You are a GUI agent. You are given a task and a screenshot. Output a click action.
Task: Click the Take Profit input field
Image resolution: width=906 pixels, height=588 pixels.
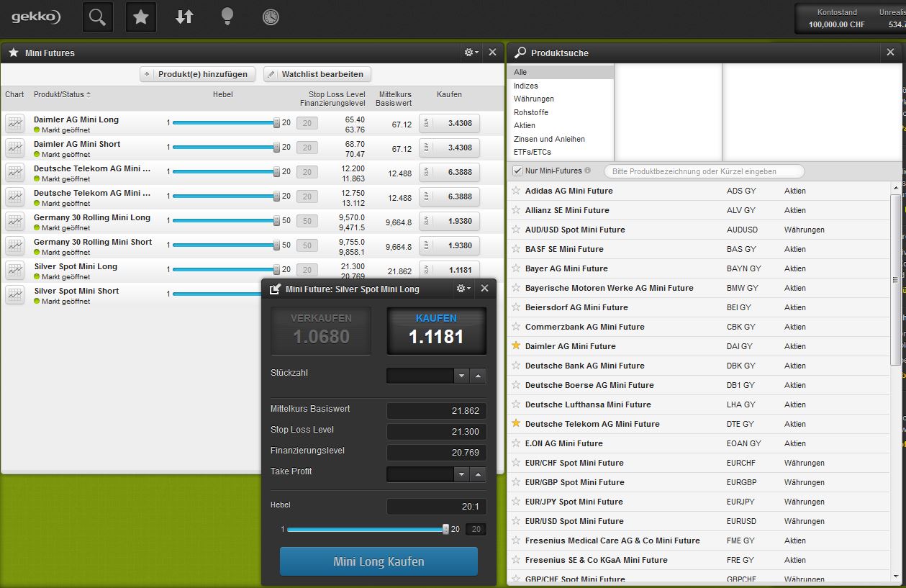click(420, 474)
